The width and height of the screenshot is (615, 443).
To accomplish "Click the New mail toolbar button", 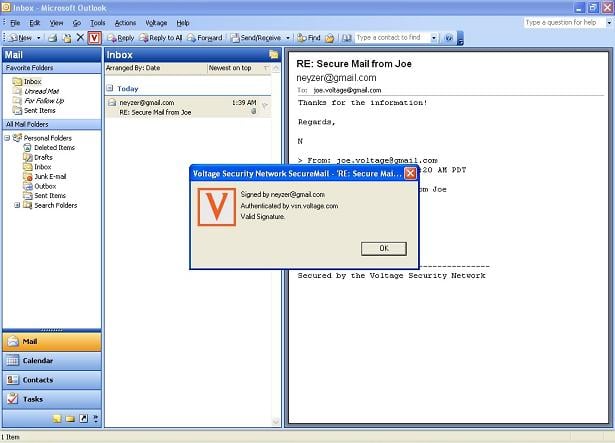I will point(20,38).
